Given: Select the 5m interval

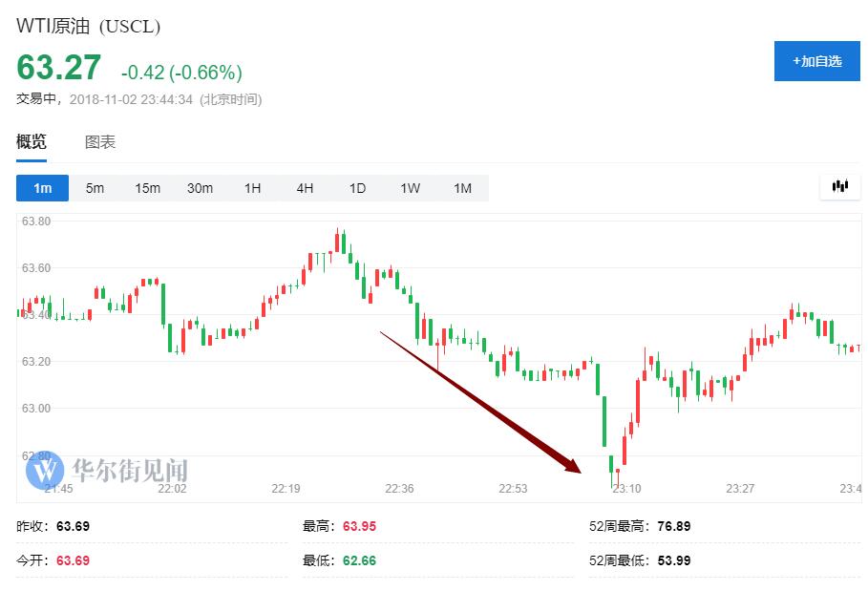Looking at the screenshot, I should [x=95, y=188].
